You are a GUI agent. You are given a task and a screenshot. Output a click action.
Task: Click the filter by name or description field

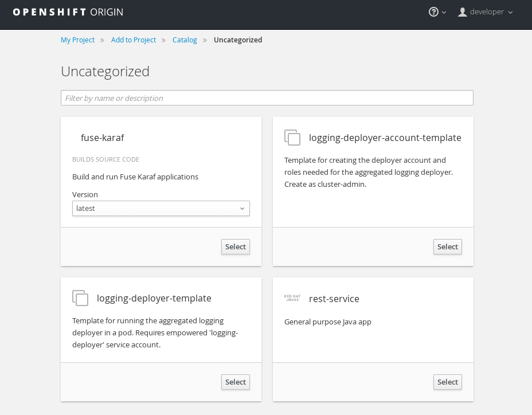[267, 97]
